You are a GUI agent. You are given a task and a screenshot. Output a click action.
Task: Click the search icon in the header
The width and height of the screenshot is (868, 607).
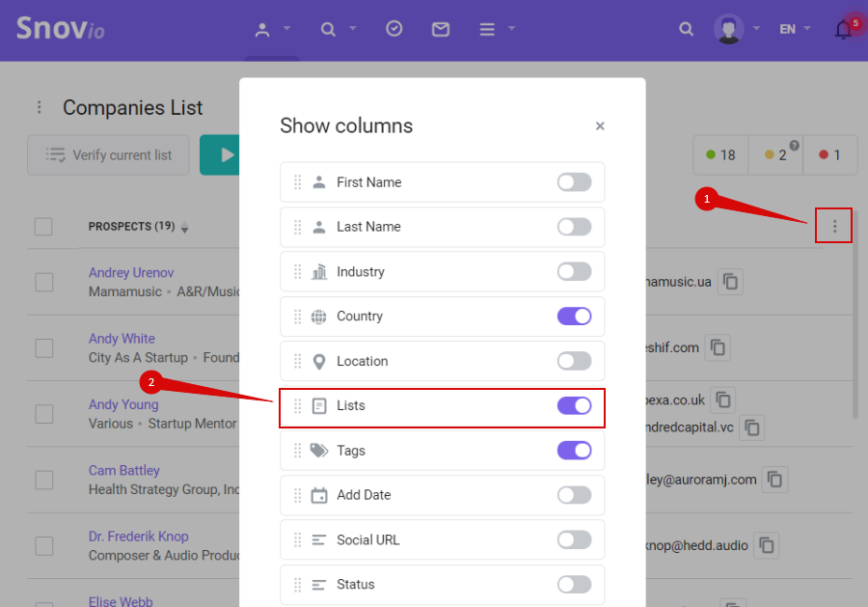pos(687,29)
